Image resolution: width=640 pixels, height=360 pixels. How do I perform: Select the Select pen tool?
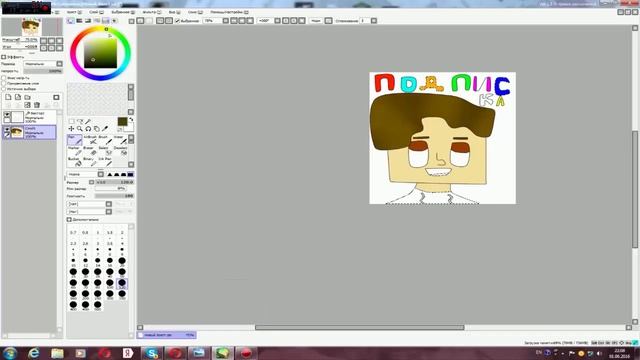(105, 151)
